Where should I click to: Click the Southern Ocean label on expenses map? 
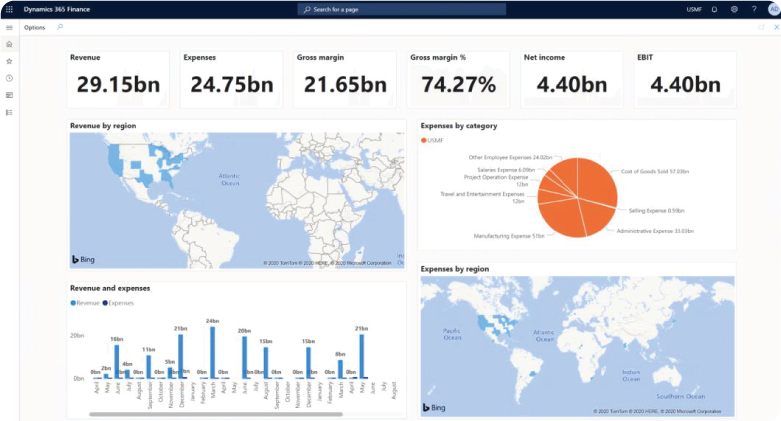(x=680, y=396)
